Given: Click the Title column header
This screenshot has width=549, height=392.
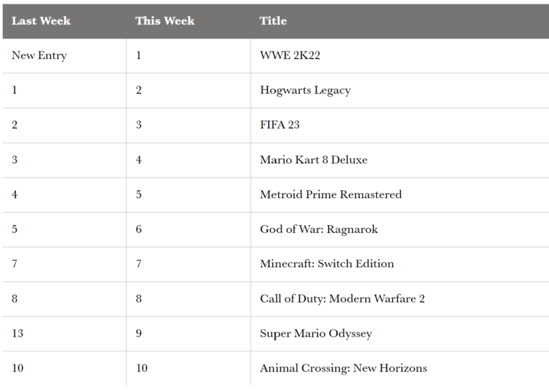Looking at the screenshot, I should click(x=273, y=21).
